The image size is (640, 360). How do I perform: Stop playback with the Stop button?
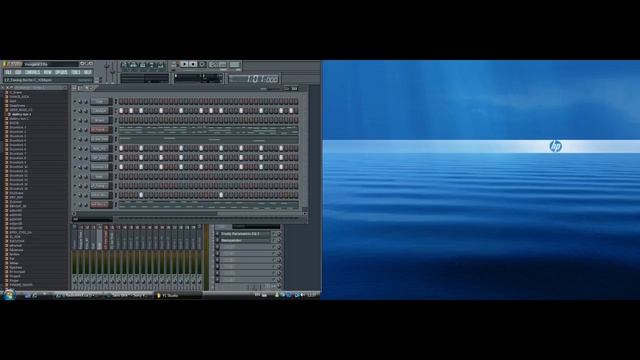point(193,64)
